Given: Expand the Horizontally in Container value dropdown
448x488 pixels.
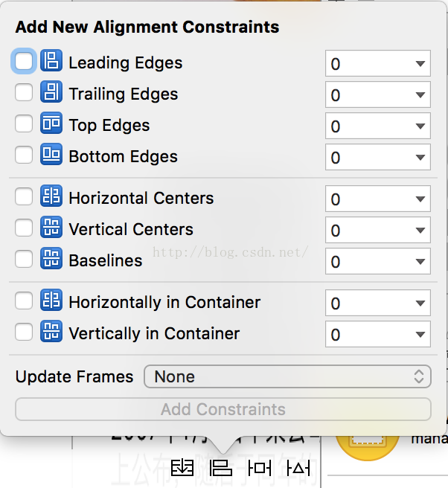Looking at the screenshot, I should pyautogui.click(x=420, y=303).
